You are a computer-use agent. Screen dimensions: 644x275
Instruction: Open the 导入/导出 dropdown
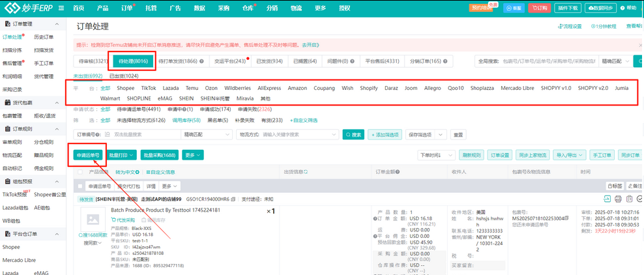coord(570,155)
